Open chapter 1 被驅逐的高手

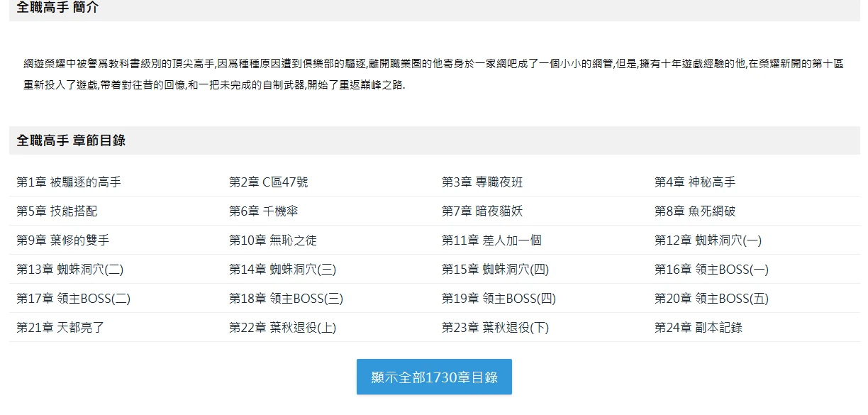[69, 182]
